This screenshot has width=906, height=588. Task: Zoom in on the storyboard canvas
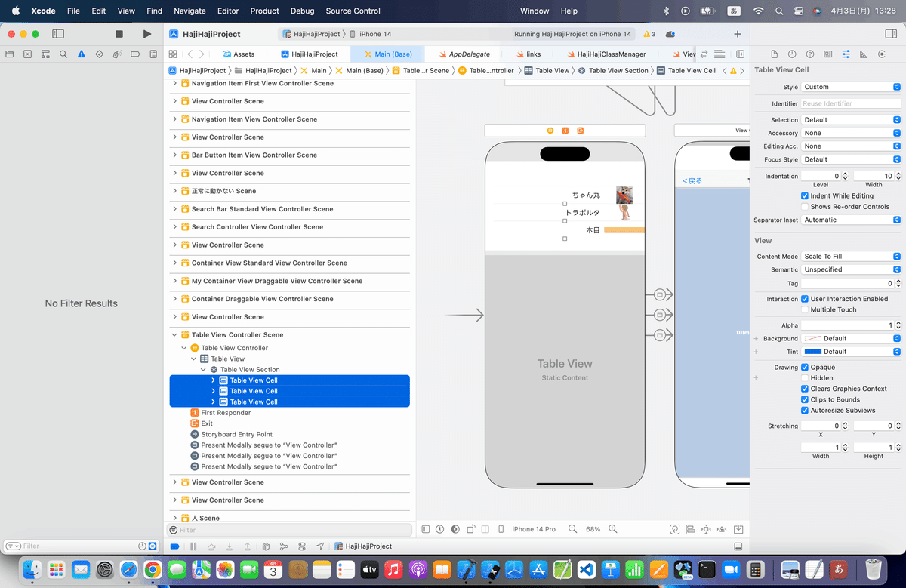[613, 529]
